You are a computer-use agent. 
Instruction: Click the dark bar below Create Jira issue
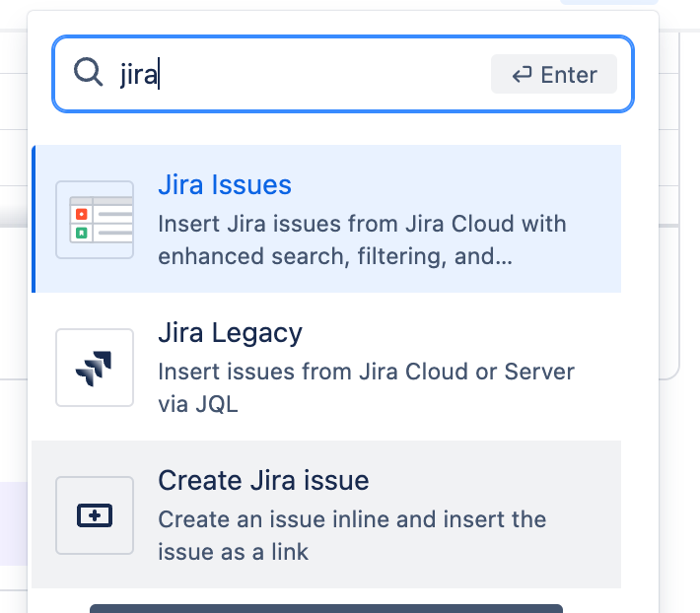click(326, 608)
